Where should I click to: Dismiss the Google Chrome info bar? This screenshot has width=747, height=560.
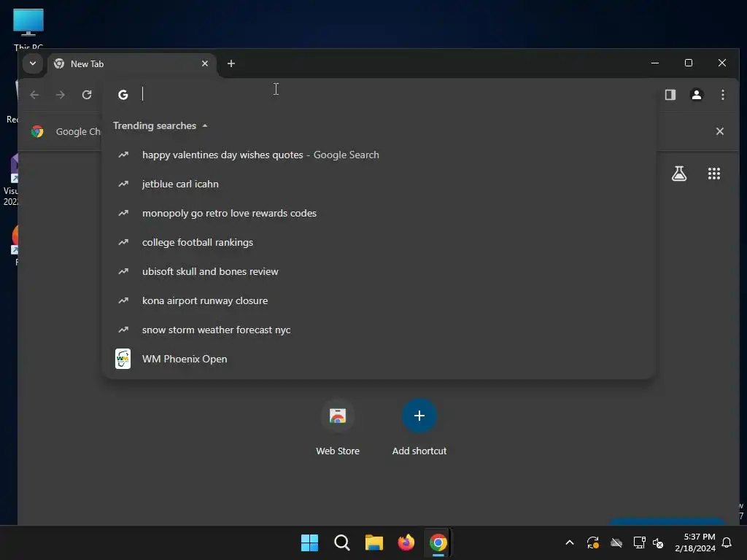[720, 131]
